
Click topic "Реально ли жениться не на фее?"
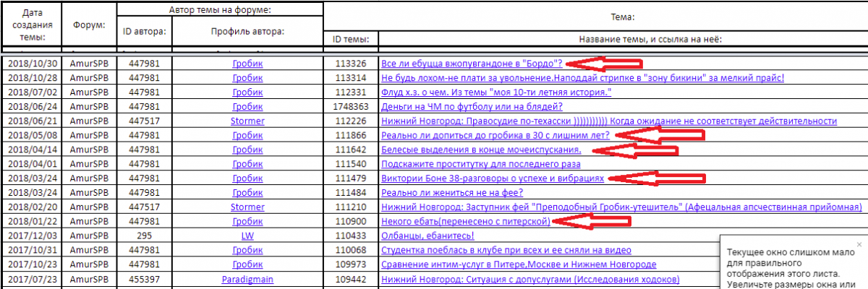452,192
